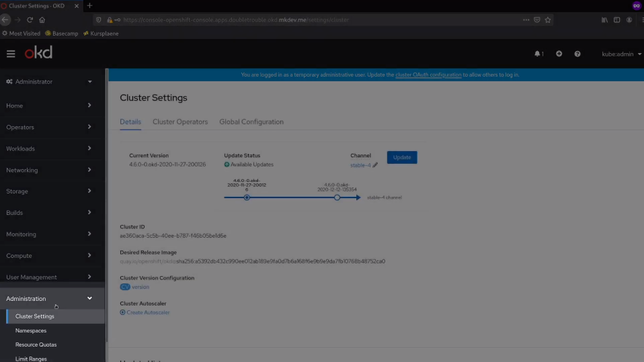Open page actions three-dot menu in address bar

point(526,19)
